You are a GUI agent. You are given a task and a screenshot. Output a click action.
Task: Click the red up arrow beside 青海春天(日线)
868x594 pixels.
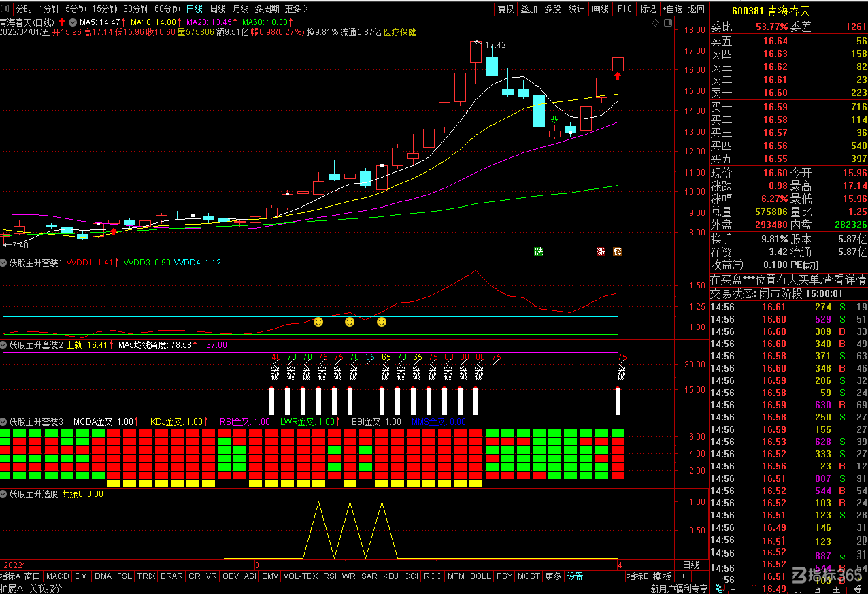pos(61,22)
